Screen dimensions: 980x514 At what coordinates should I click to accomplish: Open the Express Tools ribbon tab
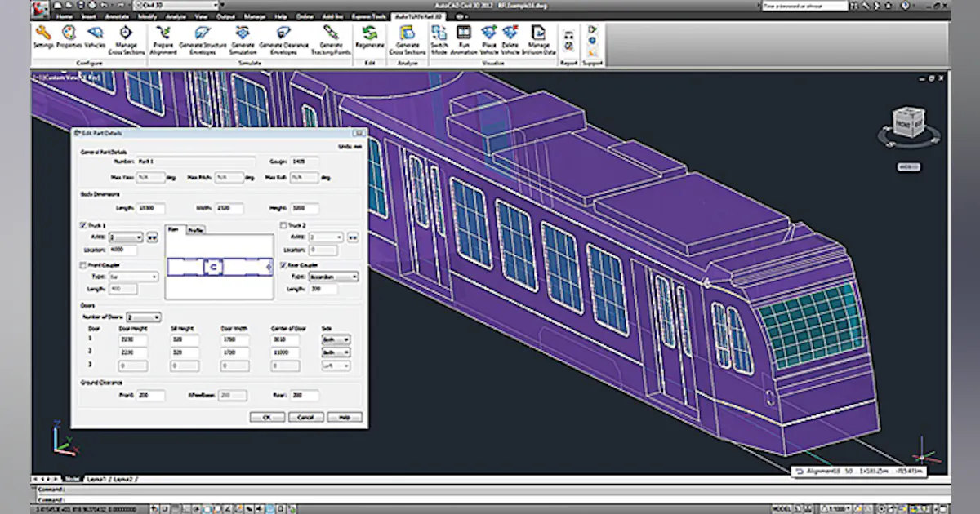point(368,16)
